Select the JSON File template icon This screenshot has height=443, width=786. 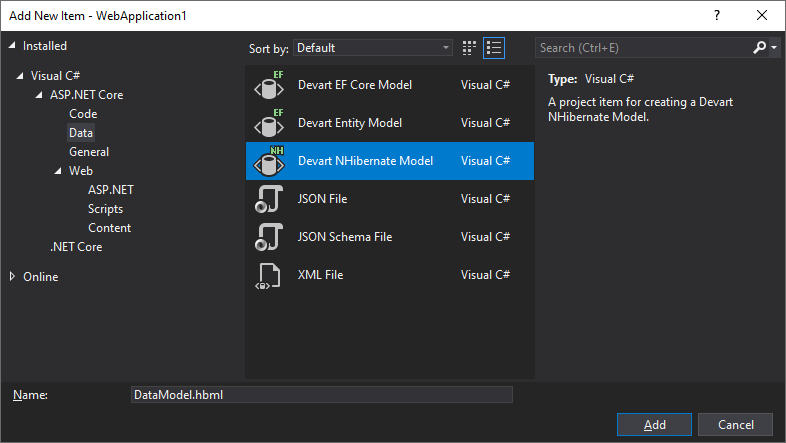pyautogui.click(x=269, y=199)
